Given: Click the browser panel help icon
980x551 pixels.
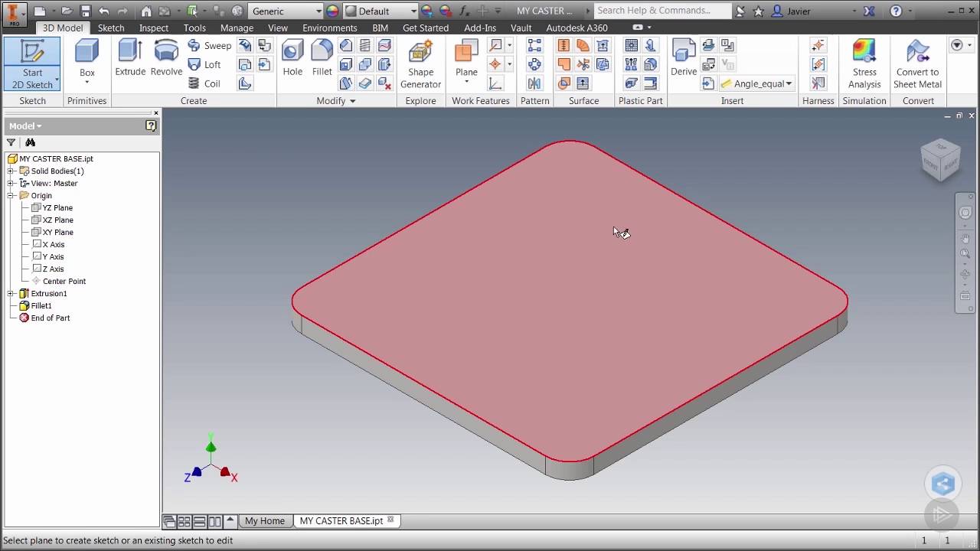Looking at the screenshot, I should (x=151, y=126).
